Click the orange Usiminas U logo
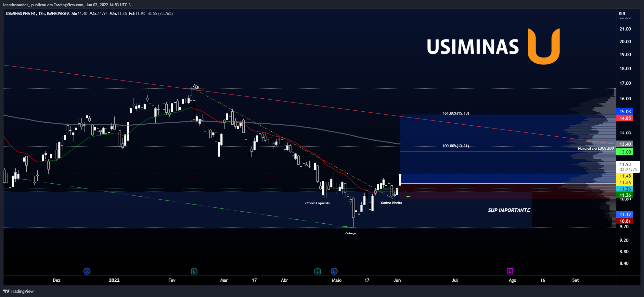 pos(544,46)
